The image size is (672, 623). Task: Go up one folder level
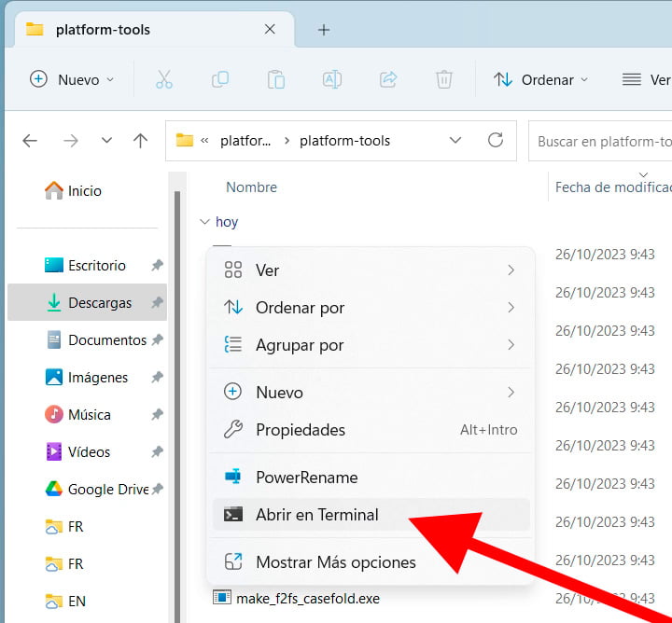click(x=140, y=141)
